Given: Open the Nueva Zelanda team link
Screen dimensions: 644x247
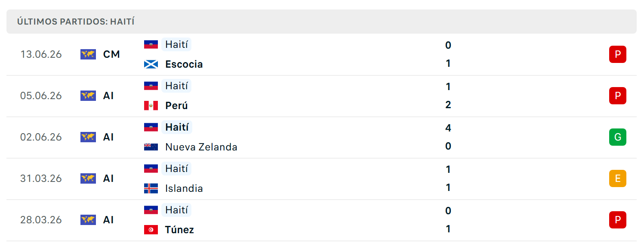Looking at the screenshot, I should (x=201, y=147).
